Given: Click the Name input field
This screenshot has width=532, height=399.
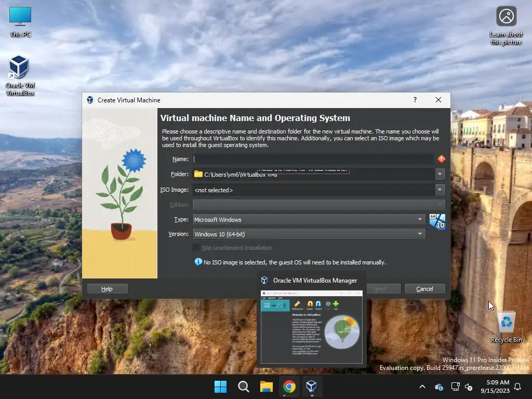Looking at the screenshot, I should point(313,159).
